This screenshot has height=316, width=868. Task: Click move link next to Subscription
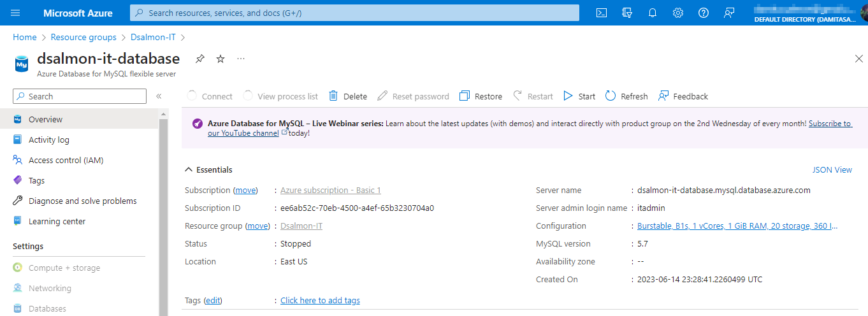245,190
